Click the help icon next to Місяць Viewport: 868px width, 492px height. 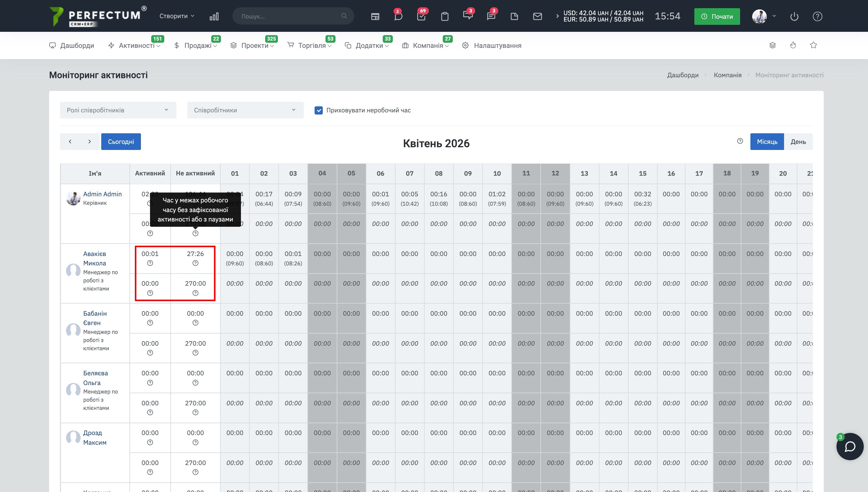pos(740,141)
